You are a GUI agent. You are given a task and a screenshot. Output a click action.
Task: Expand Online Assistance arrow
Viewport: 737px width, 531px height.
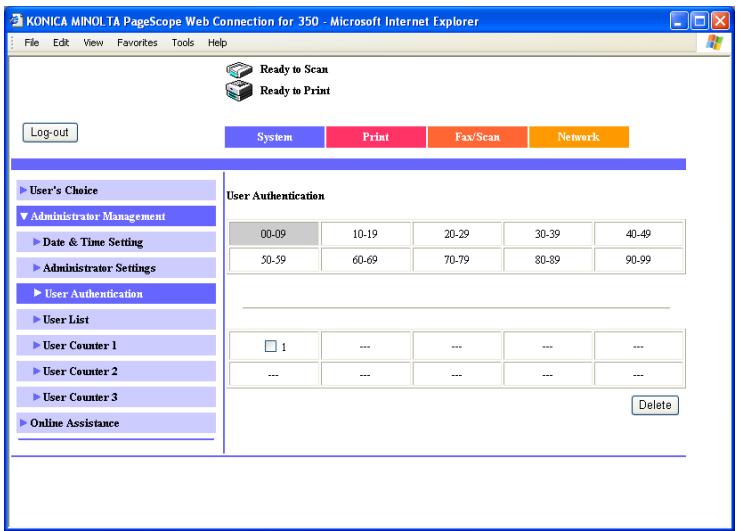coord(23,423)
